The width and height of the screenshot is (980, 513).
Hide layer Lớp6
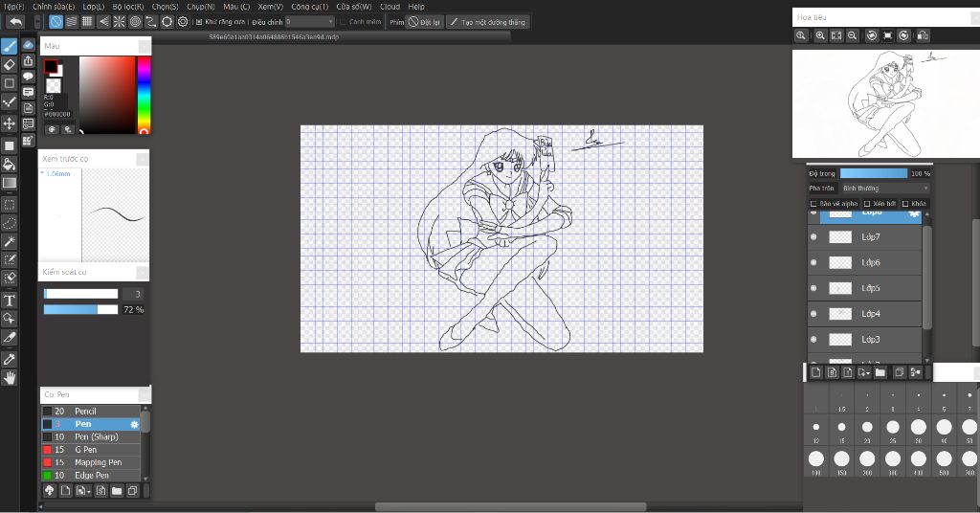pos(813,262)
